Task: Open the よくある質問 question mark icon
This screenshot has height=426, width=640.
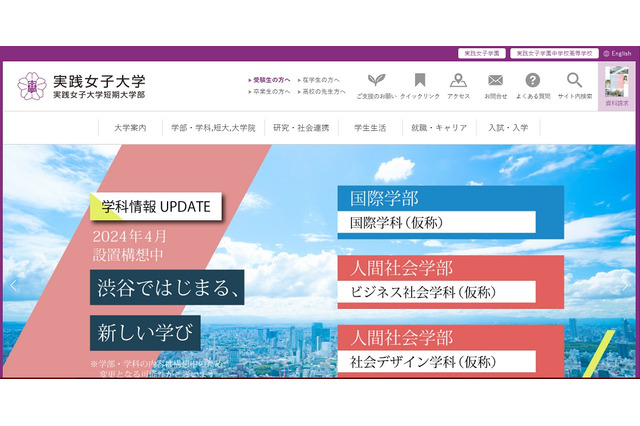Action: (533, 80)
